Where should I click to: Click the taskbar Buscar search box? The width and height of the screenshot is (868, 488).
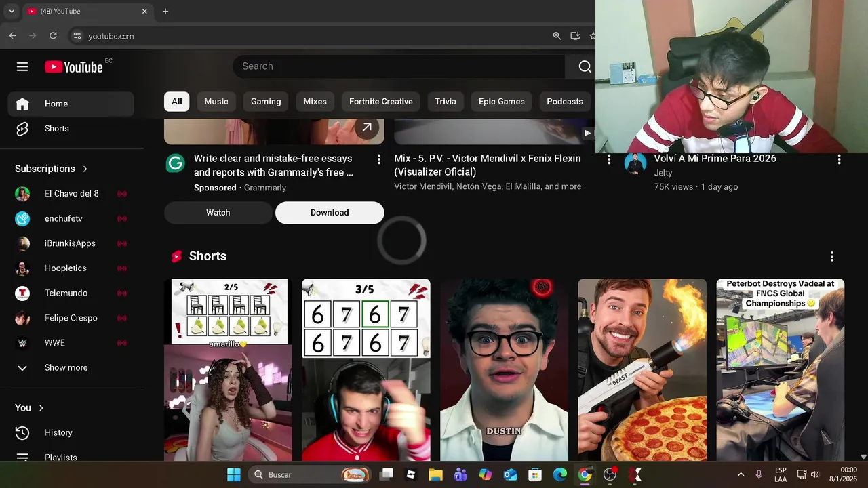click(x=311, y=474)
